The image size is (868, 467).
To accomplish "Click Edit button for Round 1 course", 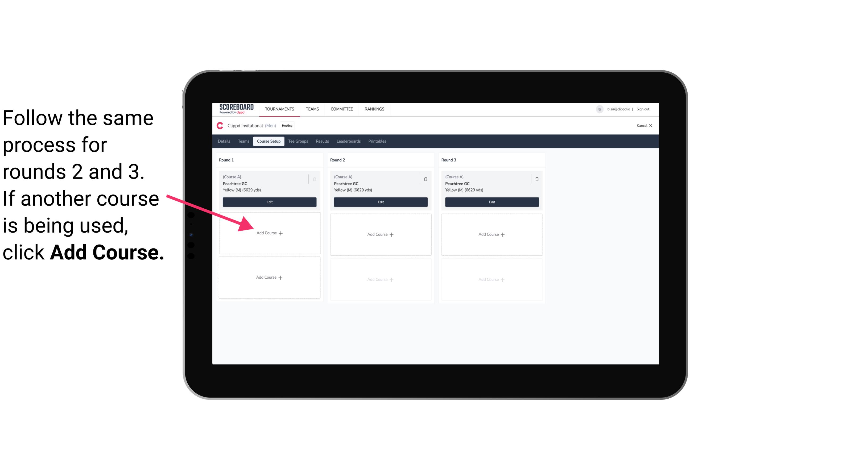I will pyautogui.click(x=270, y=202).
